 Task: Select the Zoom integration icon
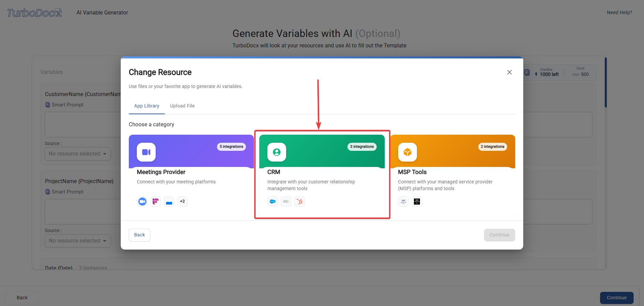coord(142,202)
